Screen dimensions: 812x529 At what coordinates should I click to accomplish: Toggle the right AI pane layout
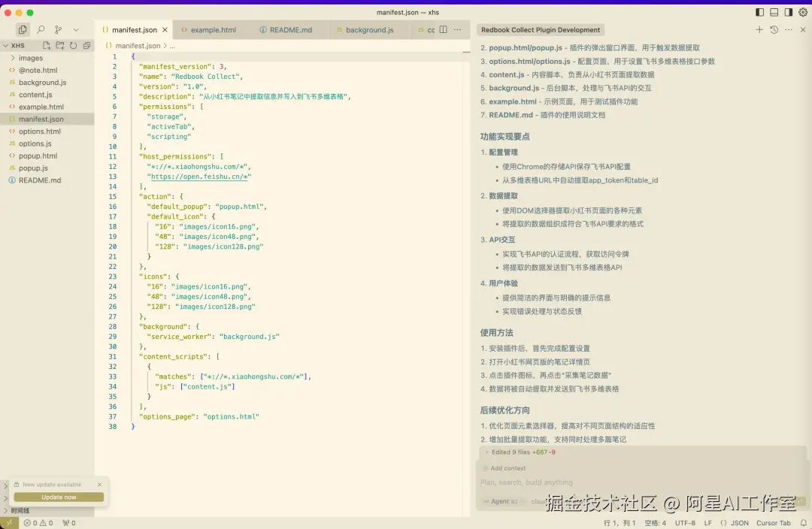788,13
